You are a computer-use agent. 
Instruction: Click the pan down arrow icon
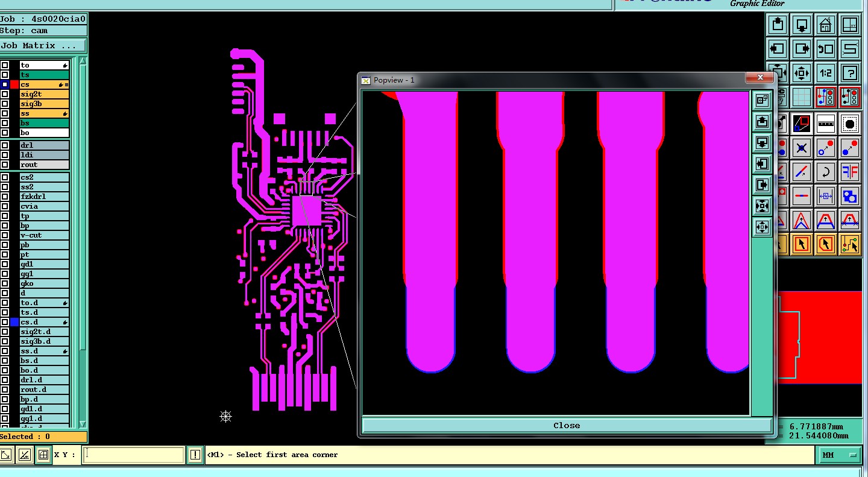coord(802,25)
